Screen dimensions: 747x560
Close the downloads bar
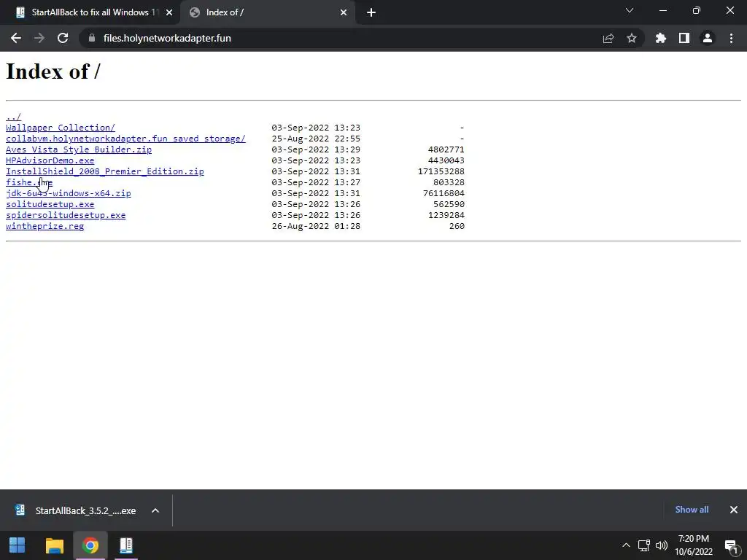coord(734,510)
